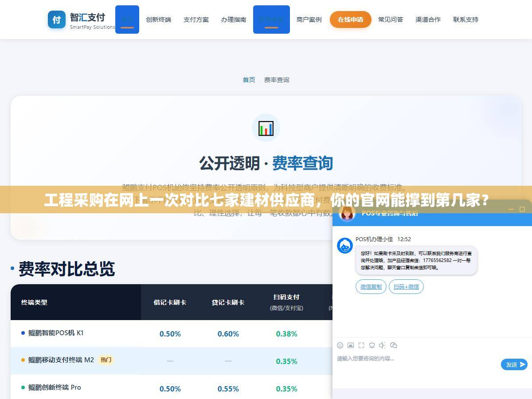532x399 pixels.
Task: Click the 费率查询 breadcrumb link
Action: pos(277,80)
